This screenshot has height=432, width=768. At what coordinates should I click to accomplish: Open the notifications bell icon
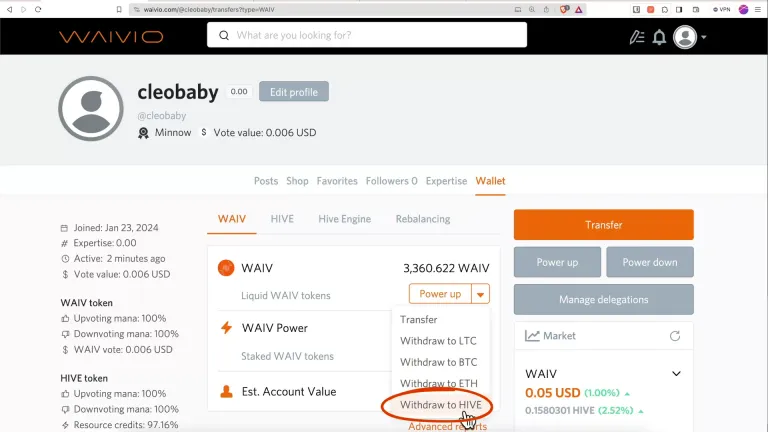[x=659, y=37]
